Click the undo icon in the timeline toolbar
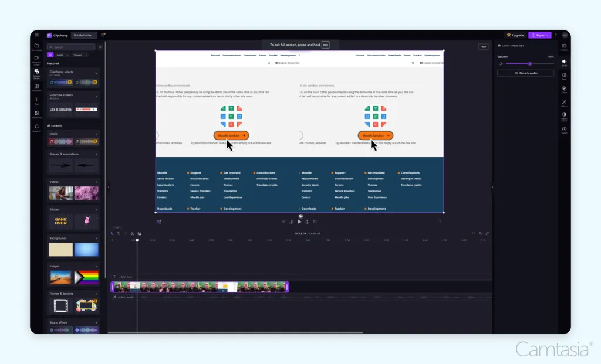 pos(119,233)
